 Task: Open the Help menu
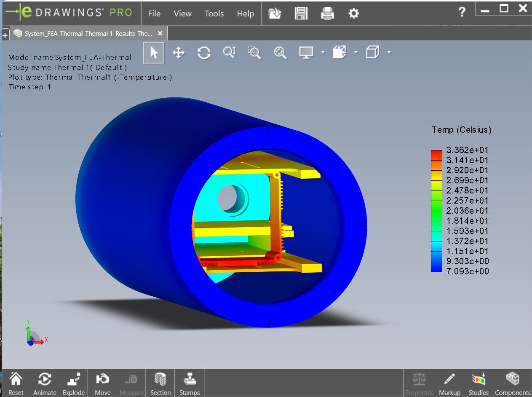point(245,13)
